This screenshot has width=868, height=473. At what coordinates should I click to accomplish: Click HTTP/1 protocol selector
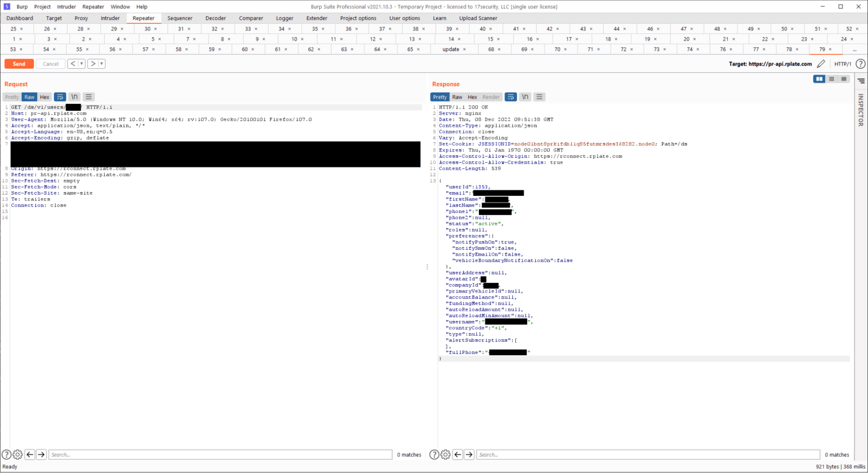842,64
